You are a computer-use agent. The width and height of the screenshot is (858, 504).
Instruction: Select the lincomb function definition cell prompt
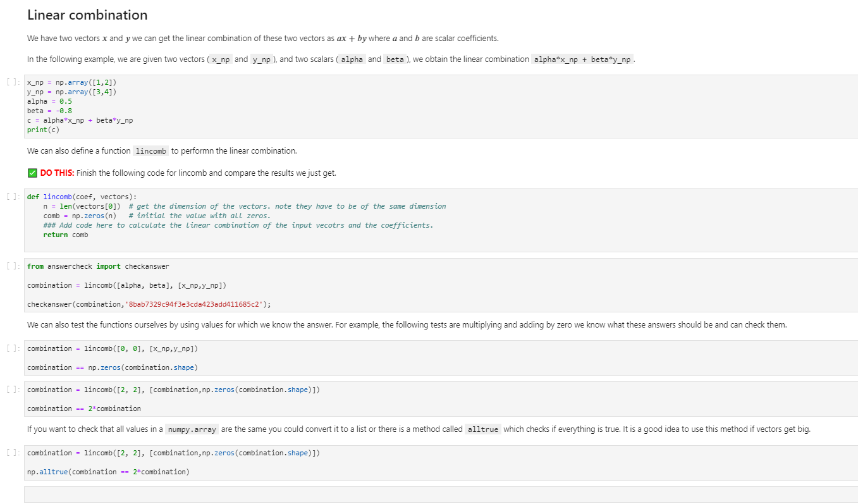pos(11,196)
